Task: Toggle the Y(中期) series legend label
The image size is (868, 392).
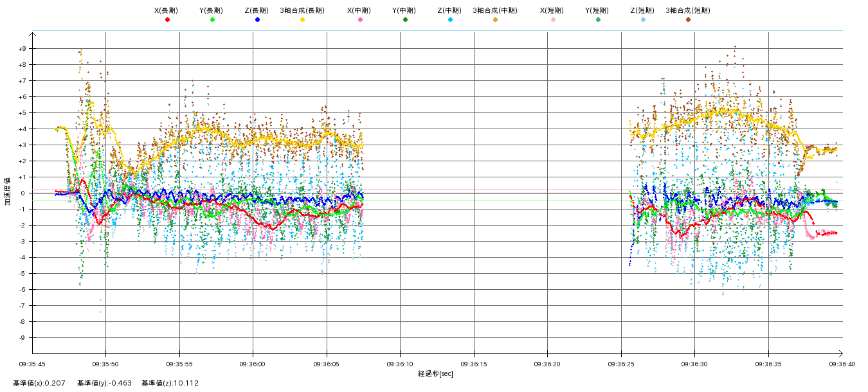Action: tap(404, 10)
